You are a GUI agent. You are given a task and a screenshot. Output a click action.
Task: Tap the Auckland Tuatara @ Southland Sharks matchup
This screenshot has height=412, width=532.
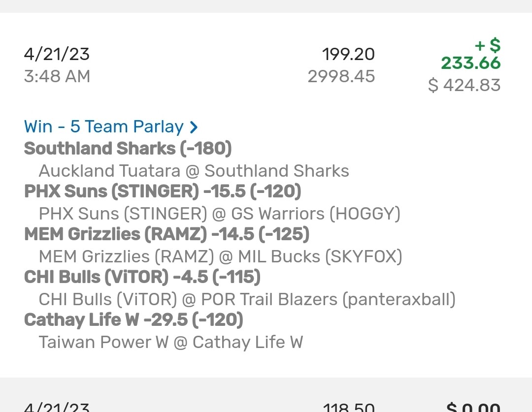tap(194, 171)
